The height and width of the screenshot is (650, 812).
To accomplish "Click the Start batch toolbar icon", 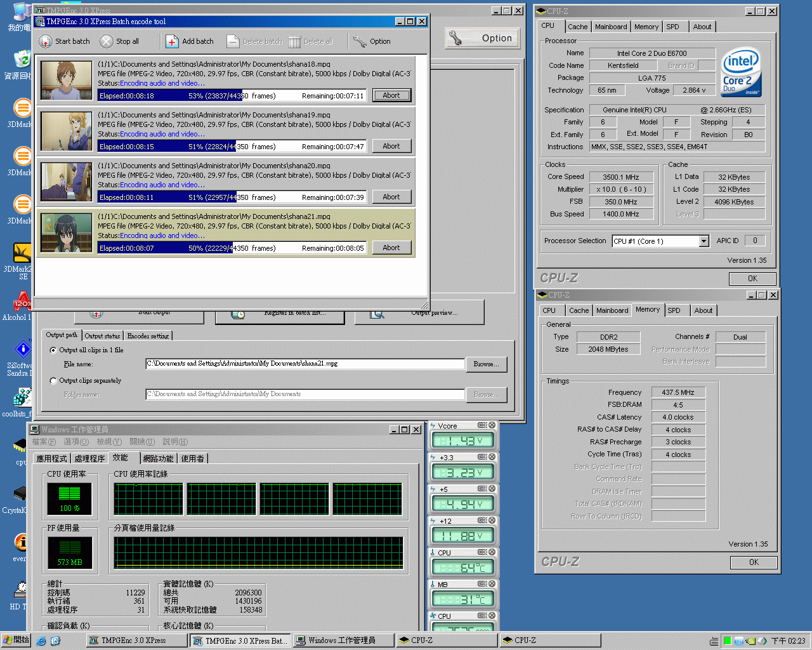I will [45, 41].
